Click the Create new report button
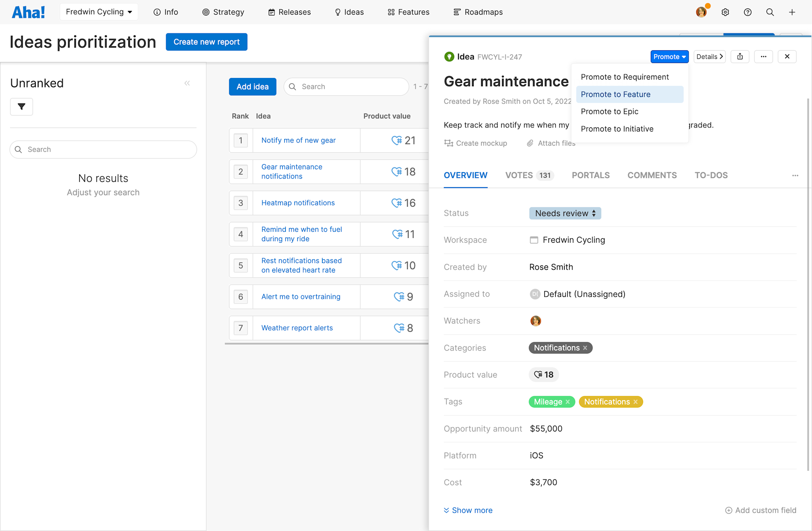812x531 pixels. (x=206, y=42)
